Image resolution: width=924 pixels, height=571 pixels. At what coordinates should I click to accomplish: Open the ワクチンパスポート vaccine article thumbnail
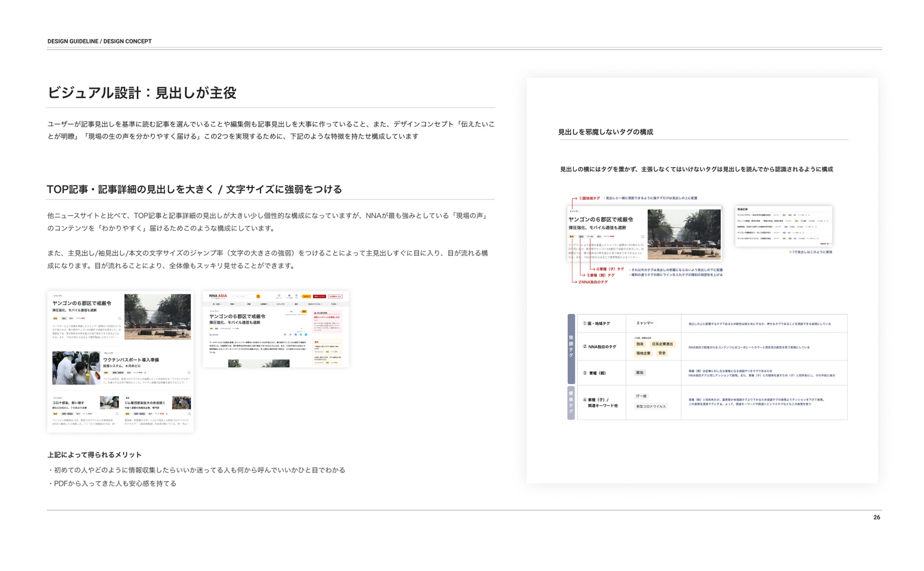[76, 368]
